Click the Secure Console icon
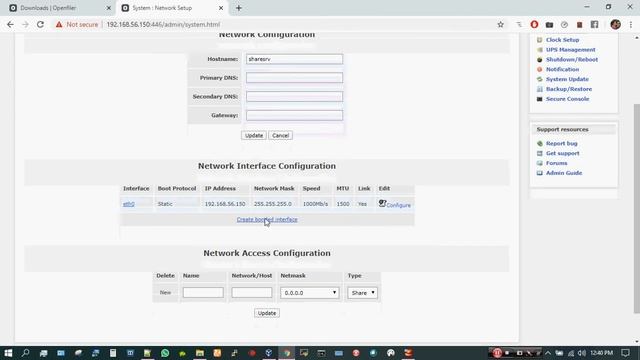This screenshot has height=360, width=640. coord(540,99)
